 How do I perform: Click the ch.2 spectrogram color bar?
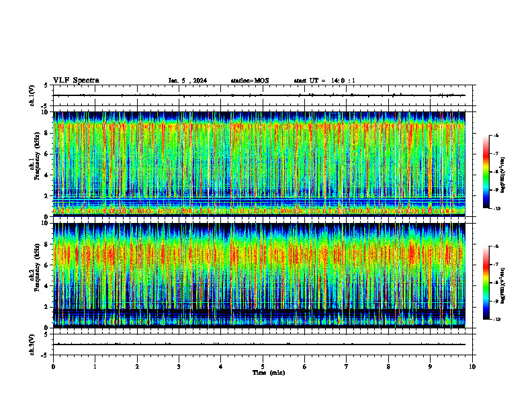pyautogui.click(x=486, y=283)
